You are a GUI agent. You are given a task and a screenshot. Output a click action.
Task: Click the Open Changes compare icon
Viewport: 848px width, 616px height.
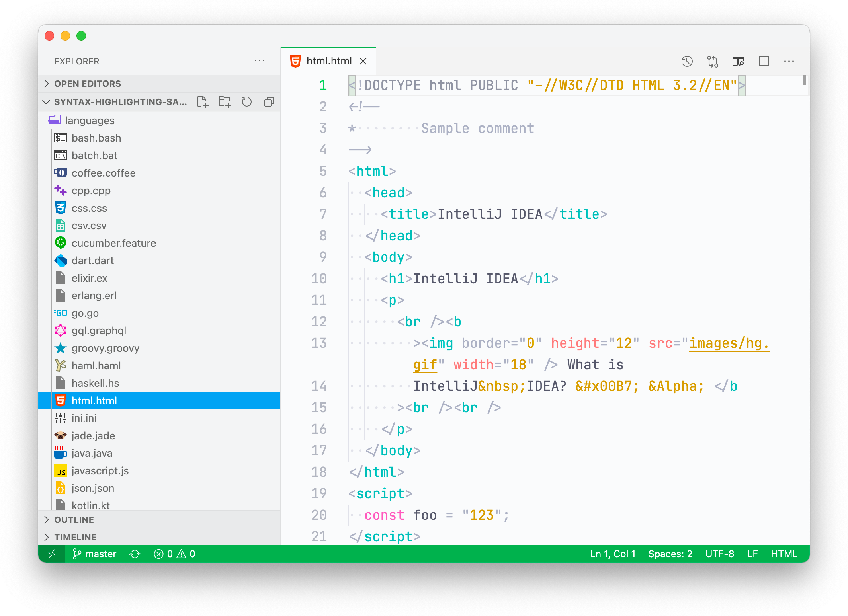pyautogui.click(x=713, y=61)
